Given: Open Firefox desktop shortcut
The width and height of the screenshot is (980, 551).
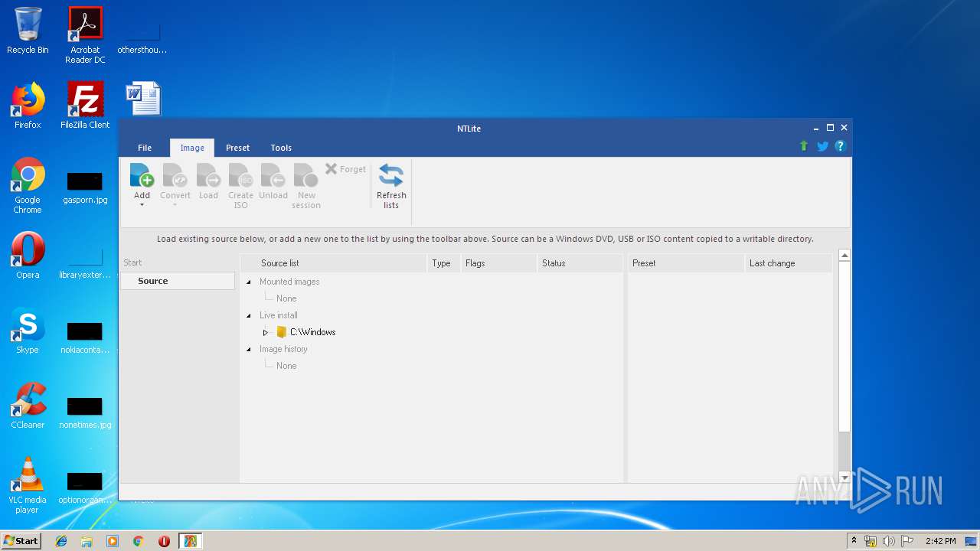Looking at the screenshot, I should click(28, 106).
